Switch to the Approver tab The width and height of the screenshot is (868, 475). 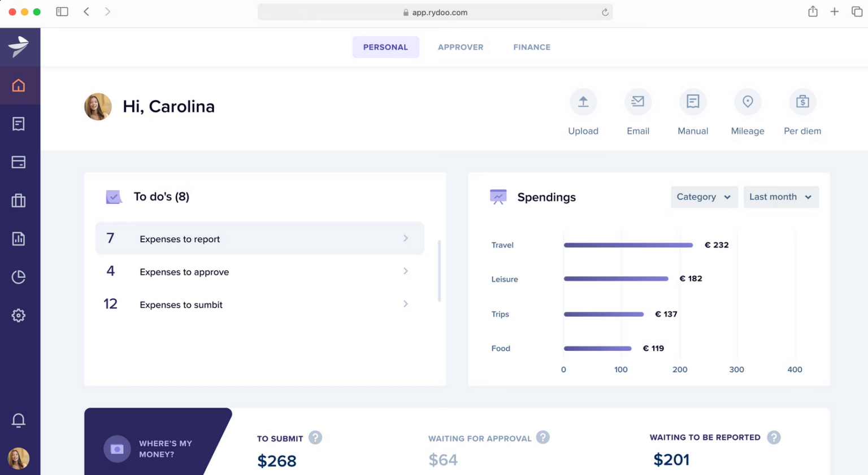tap(461, 47)
